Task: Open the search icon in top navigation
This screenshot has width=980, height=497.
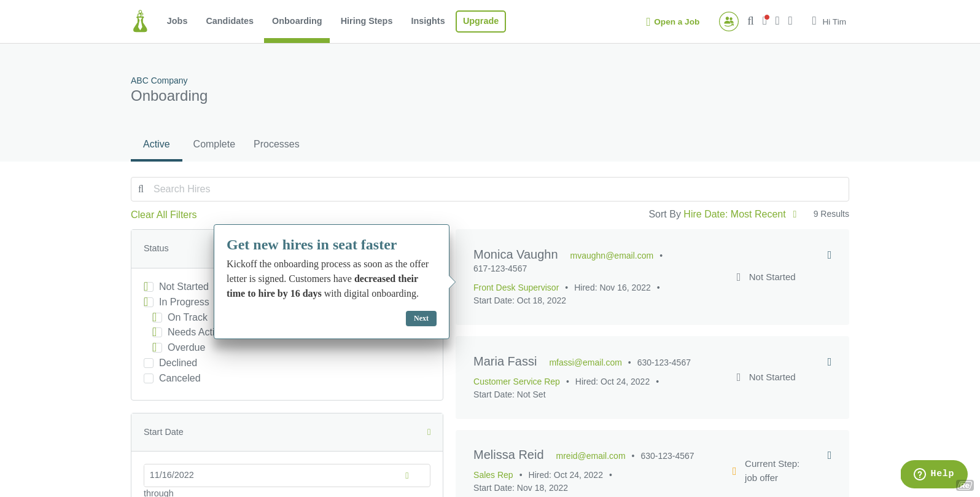Action: tap(750, 21)
